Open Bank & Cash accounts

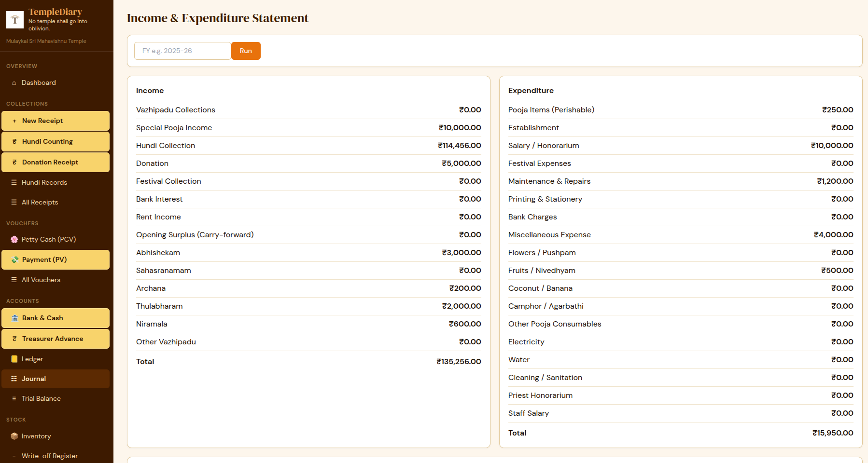[x=56, y=318]
